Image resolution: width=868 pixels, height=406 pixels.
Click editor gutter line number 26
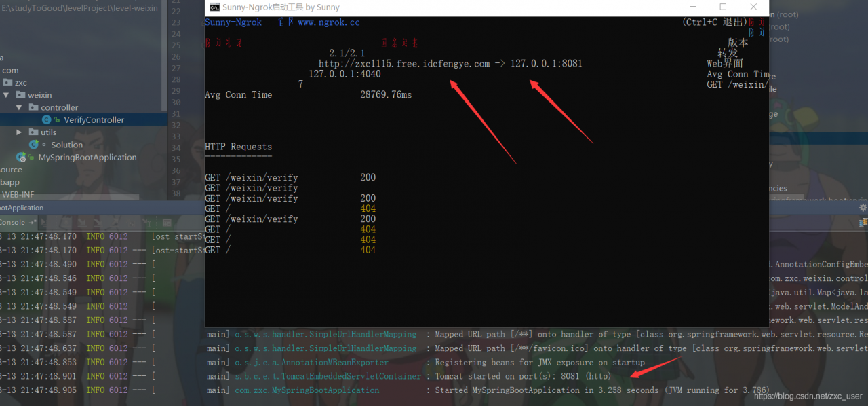pos(176,57)
